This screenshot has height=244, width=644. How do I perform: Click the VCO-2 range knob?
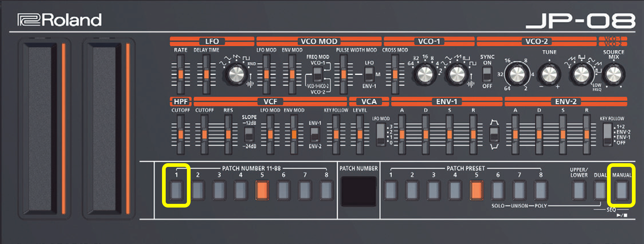pos(517,74)
